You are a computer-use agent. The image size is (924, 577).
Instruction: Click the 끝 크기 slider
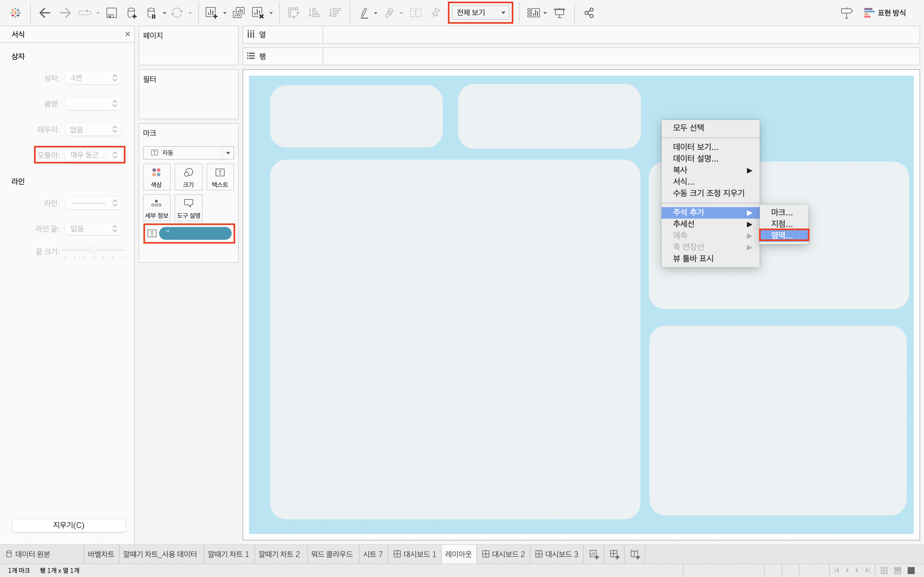(93, 250)
